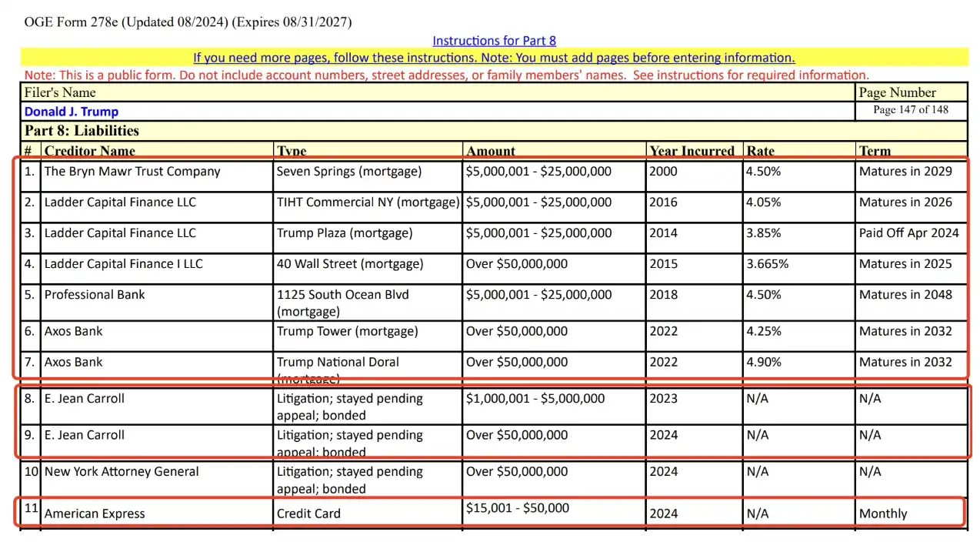Viewport: 980px width, 542px height.
Task: Select the 'Paid Off Apr 2024' term cell
Action: [908, 233]
